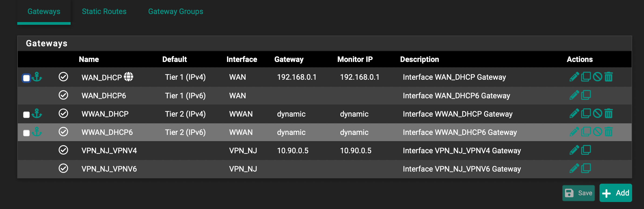Switch to the Static Routes tab

click(104, 12)
